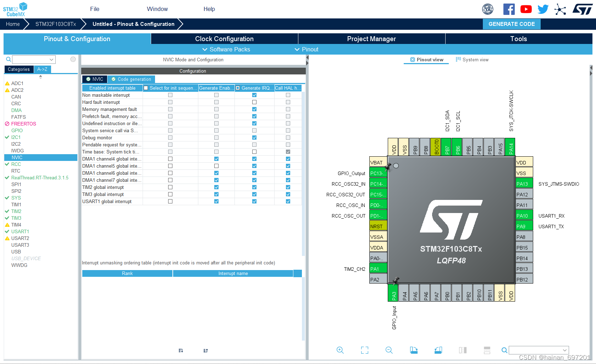Image resolution: width=596 pixels, height=364 pixels.
Task: Switch to Project Manager tab
Action: pyautogui.click(x=371, y=39)
